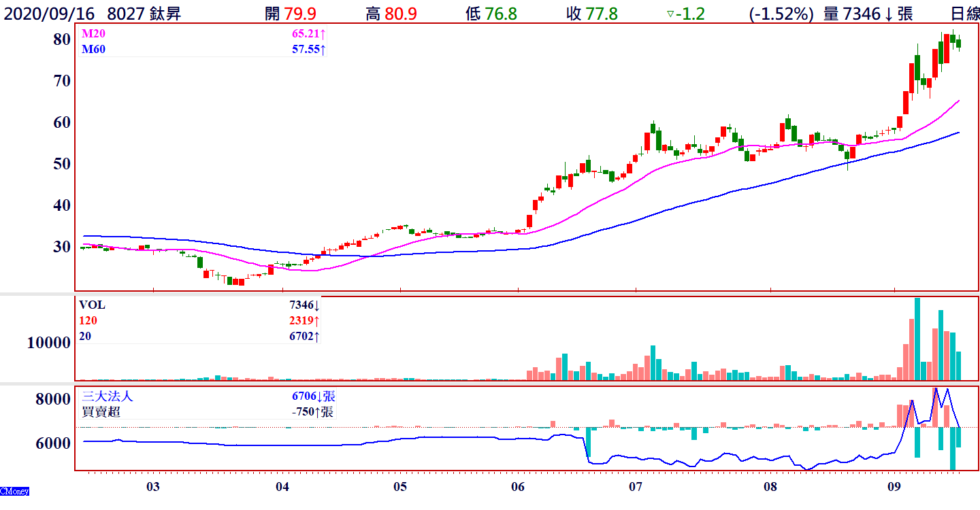Click the 日線 daily chart period label
980x510 pixels.
click(x=964, y=14)
